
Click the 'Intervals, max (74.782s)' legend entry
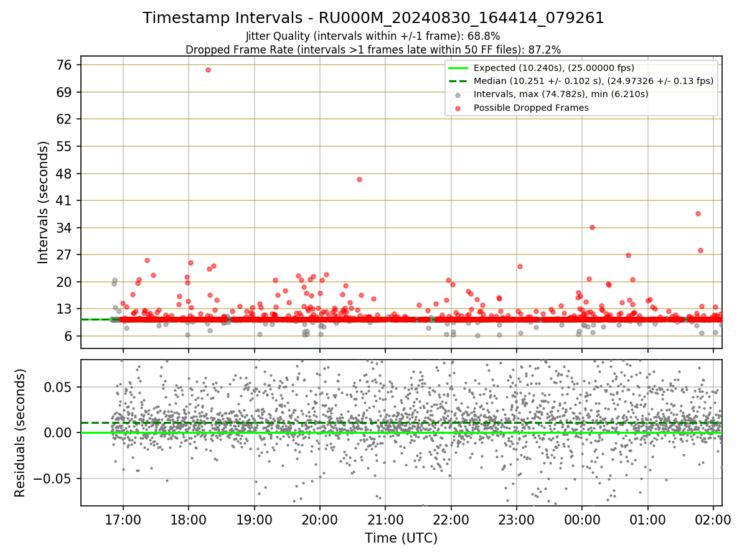[x=561, y=95]
